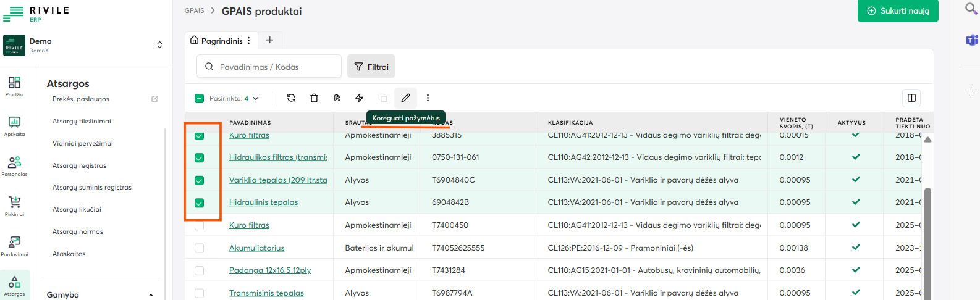Click the lightning bolt actions icon
Viewport: 980px width, 300px height.
(360, 98)
